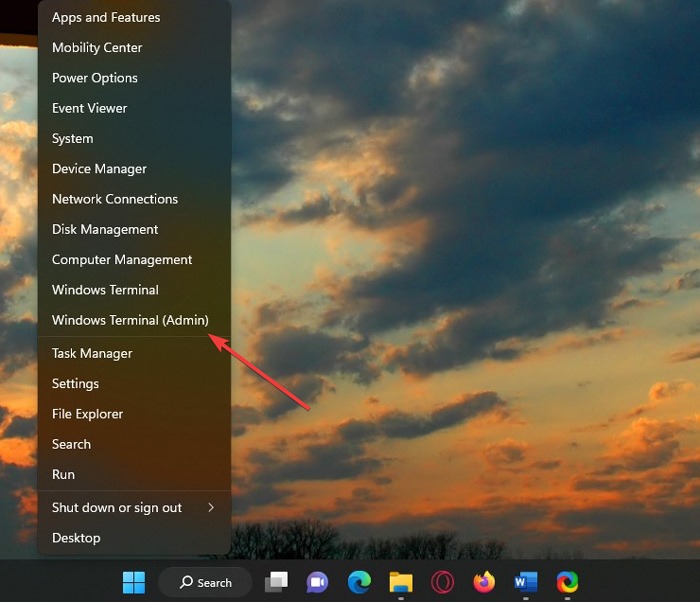Select Desktop menu entry
The height and width of the screenshot is (602, 700).
(134, 539)
